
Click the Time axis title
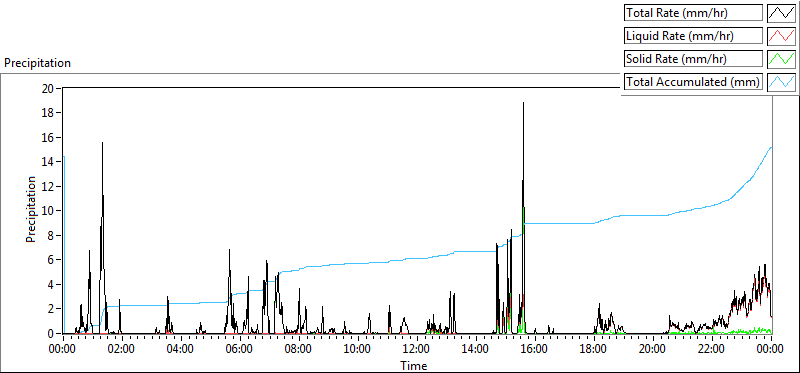pos(413,365)
